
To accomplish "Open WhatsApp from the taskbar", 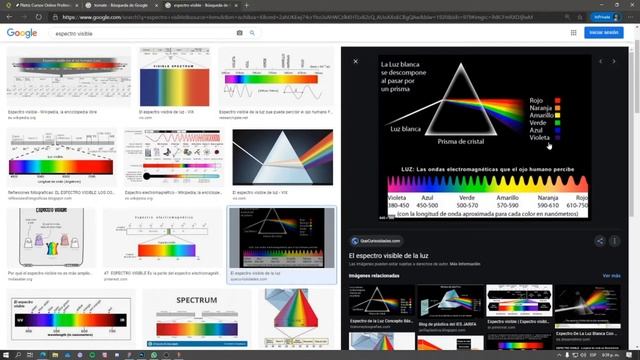I will [x=154, y=355].
